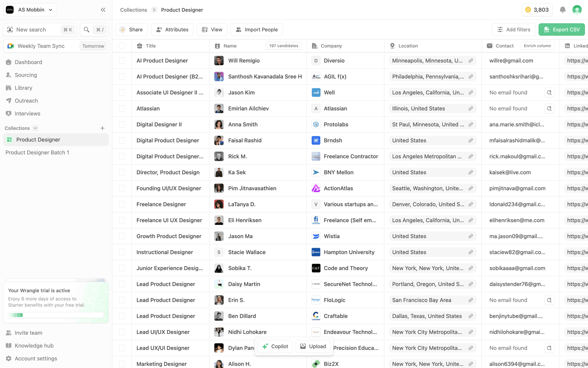This screenshot has width=588, height=368.
Task: Go to Sourcing
Action: coord(26,75)
